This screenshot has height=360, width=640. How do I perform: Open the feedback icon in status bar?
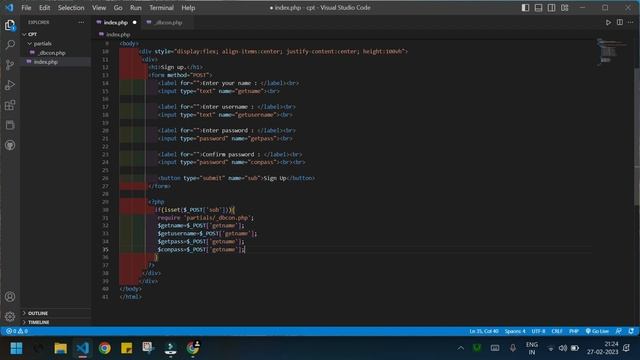pyautogui.click(x=619, y=331)
